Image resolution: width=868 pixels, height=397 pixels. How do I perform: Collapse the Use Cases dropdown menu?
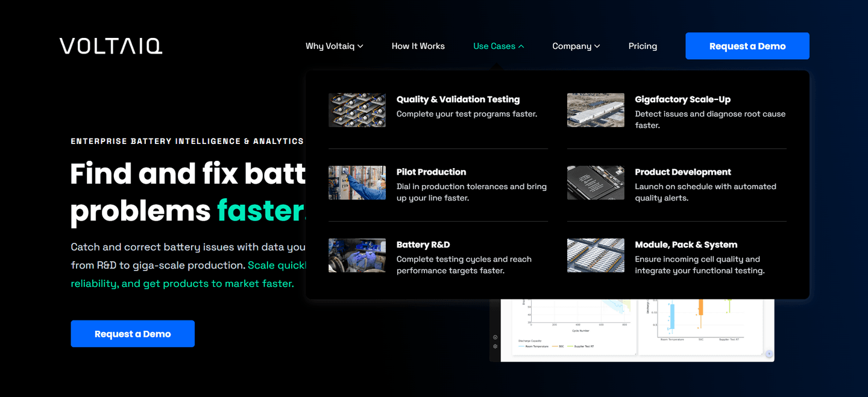(498, 46)
